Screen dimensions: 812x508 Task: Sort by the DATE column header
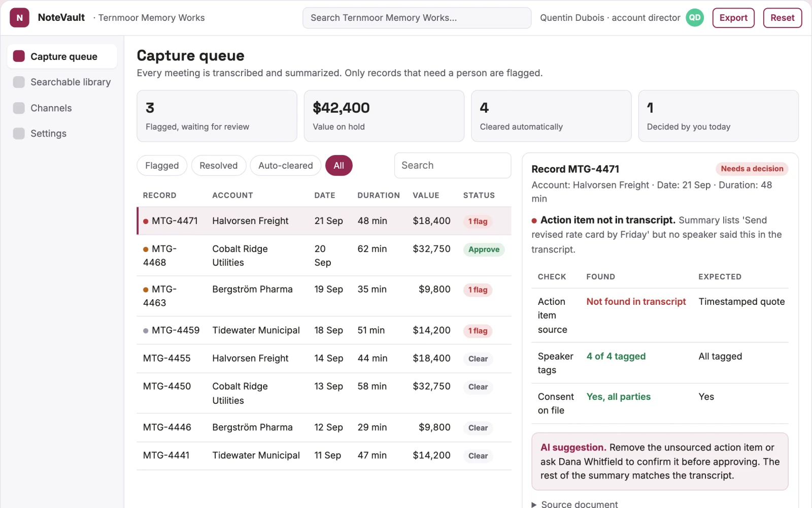click(x=325, y=195)
